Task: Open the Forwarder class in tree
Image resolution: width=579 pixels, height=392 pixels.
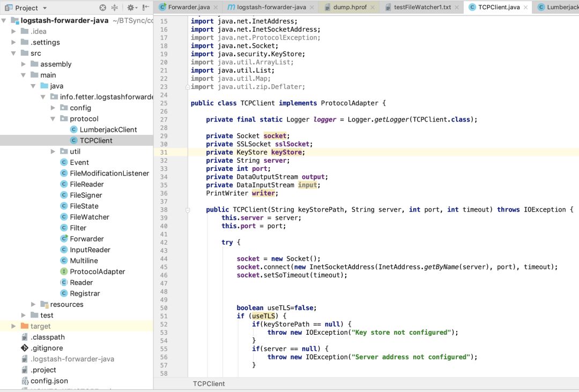Action: coord(86,239)
